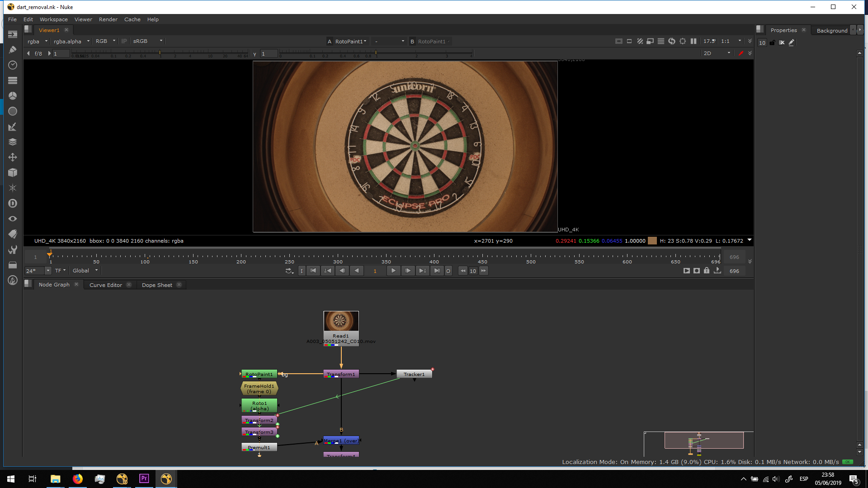Open the Time nodes toolbar menu
Image resolution: width=868 pixels, height=488 pixels.
pyautogui.click(x=13, y=65)
